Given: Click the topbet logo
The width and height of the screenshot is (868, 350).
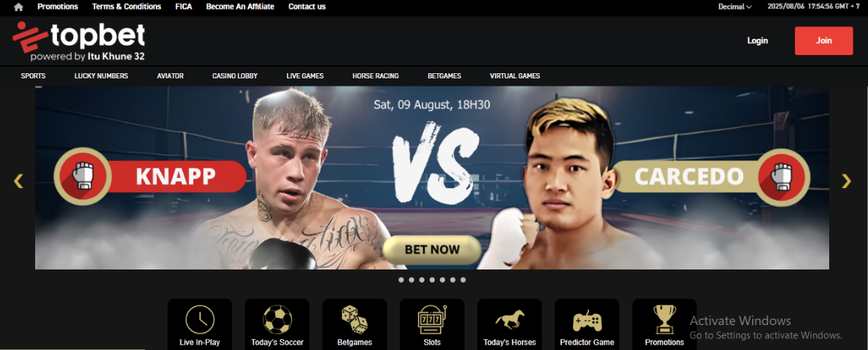Looking at the screenshot, I should point(79,41).
